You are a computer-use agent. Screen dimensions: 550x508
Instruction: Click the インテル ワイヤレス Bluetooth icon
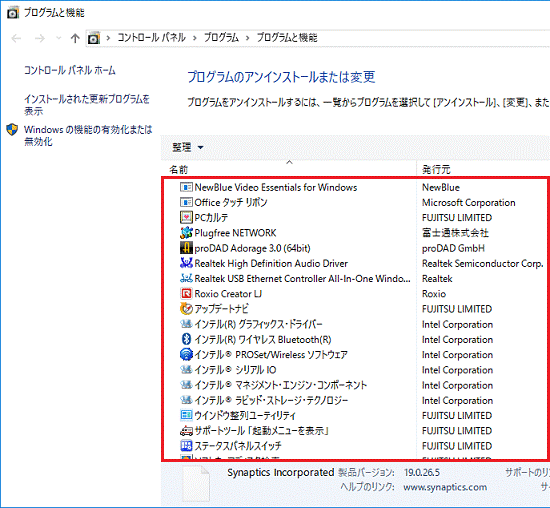click(x=186, y=339)
